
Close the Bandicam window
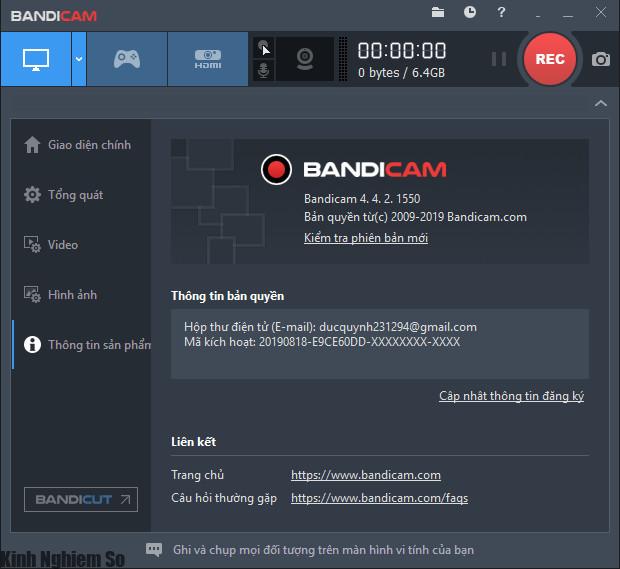click(601, 12)
